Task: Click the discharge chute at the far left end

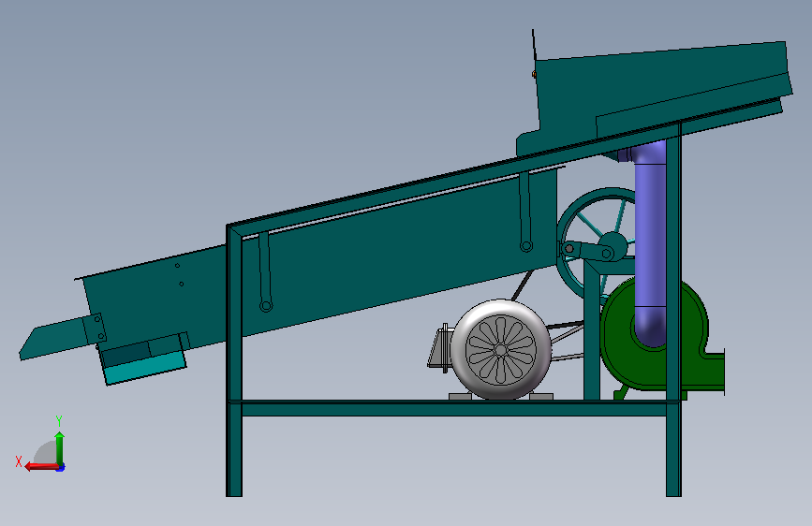Action: click(x=54, y=339)
